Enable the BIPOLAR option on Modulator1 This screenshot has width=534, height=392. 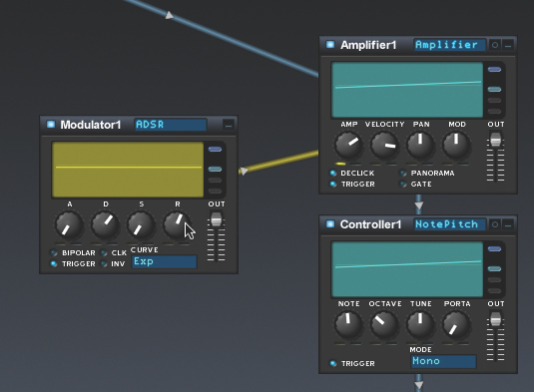[54, 252]
